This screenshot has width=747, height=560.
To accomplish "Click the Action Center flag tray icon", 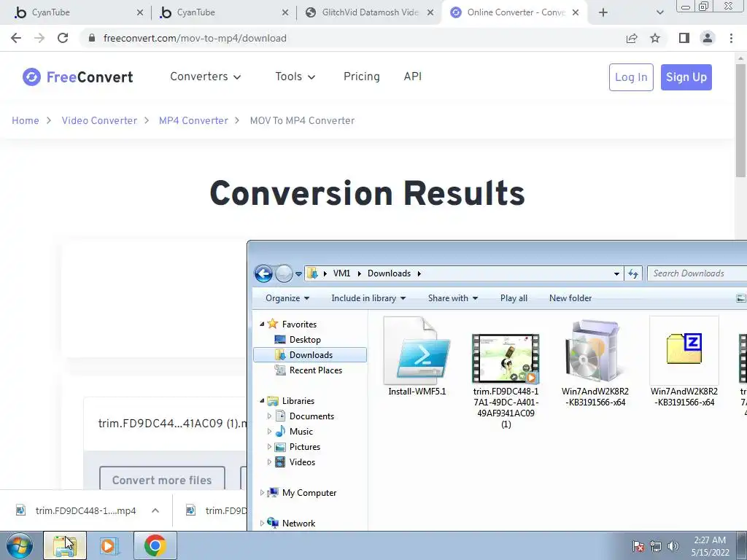I will (638, 546).
